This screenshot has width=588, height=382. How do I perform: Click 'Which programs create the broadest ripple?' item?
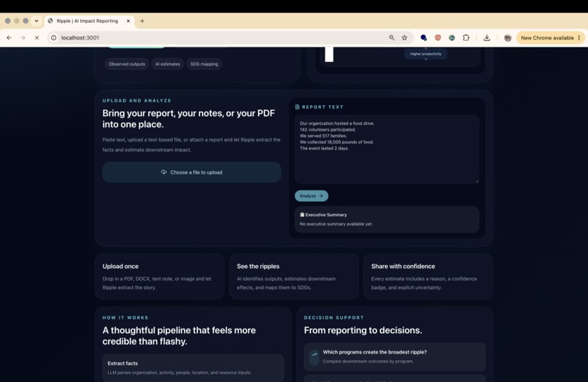[395, 356]
